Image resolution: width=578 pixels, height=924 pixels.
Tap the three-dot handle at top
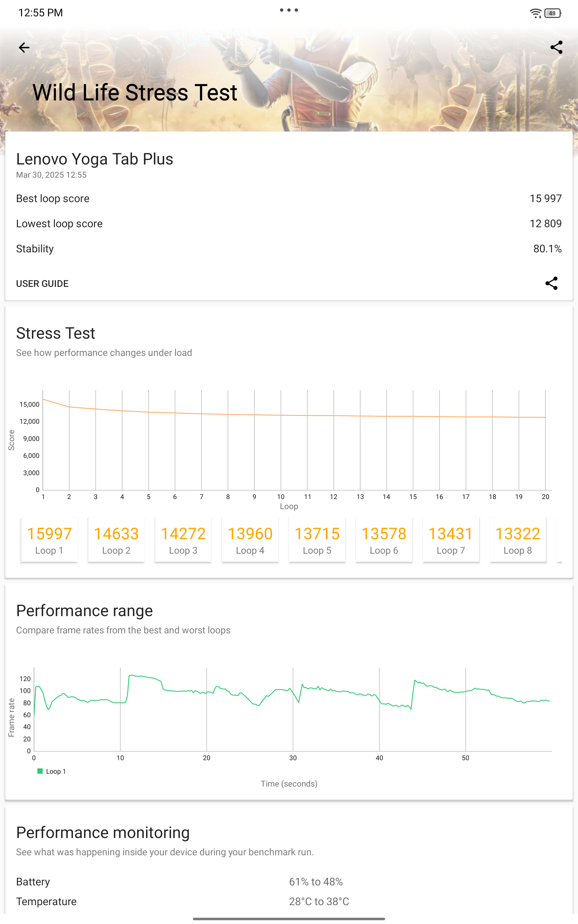289,10
